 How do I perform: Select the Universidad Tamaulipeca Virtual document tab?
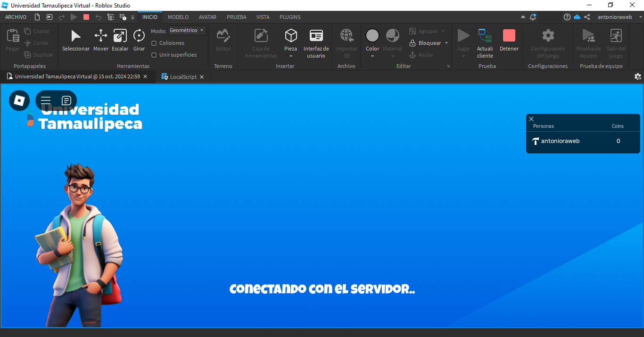(77, 76)
